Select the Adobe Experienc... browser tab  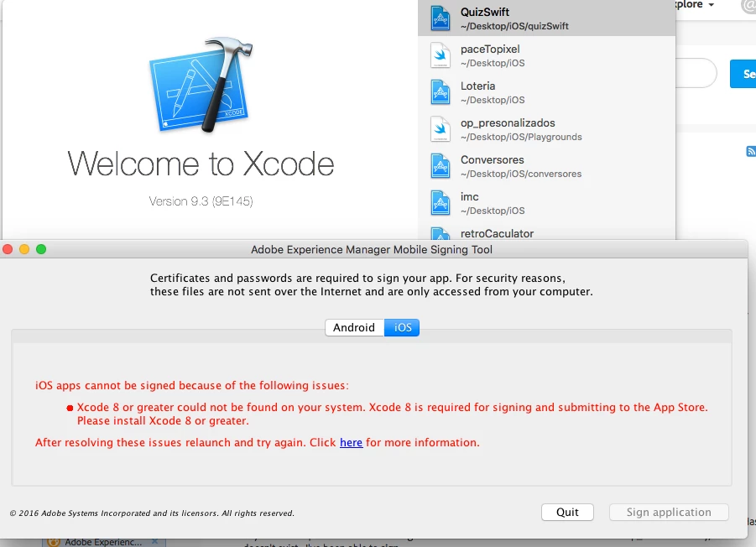(104, 542)
